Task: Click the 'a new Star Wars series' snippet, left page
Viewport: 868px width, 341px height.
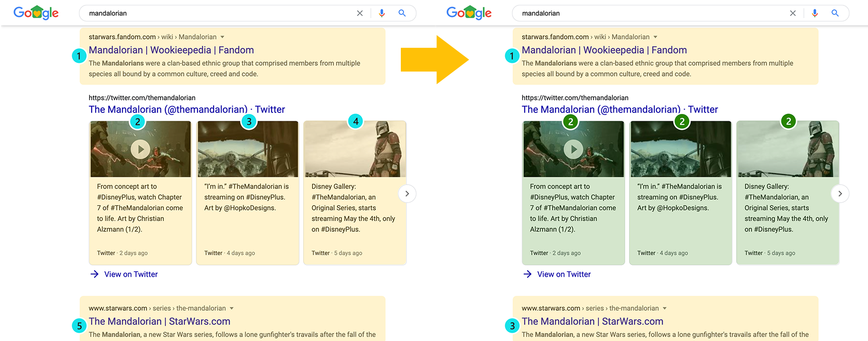Action: [232, 335]
